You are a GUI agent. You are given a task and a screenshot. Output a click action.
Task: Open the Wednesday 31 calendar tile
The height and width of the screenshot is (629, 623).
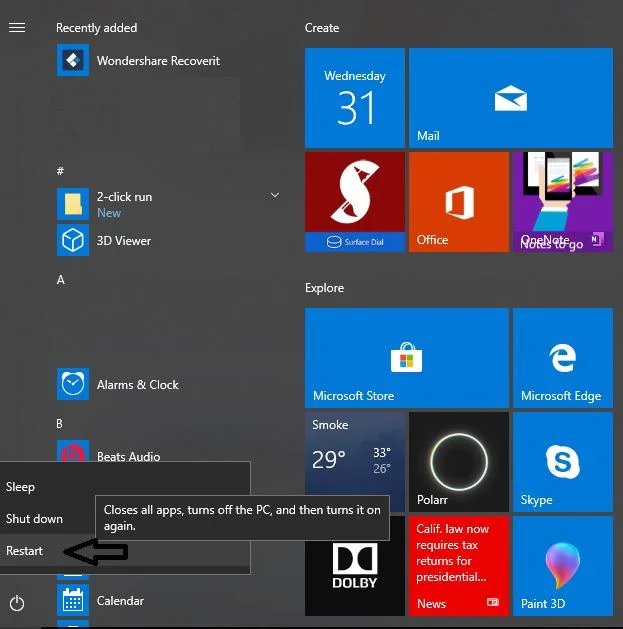(x=355, y=98)
